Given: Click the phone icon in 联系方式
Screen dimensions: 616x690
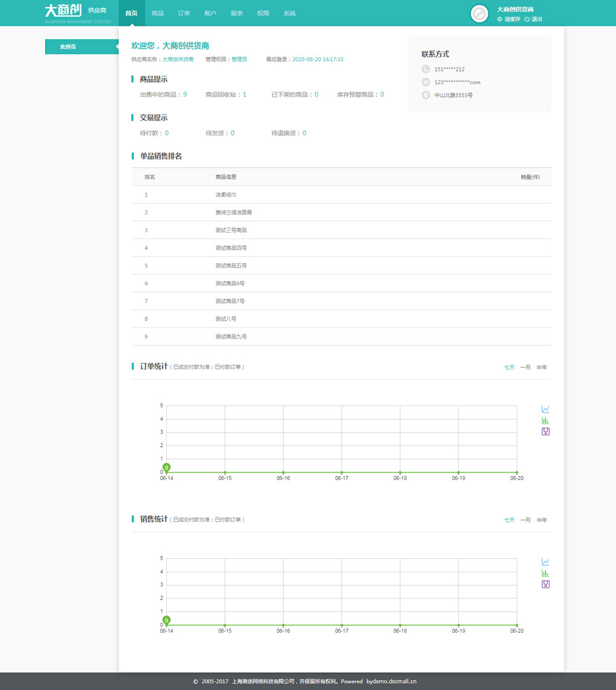Looking at the screenshot, I should coord(426,69).
